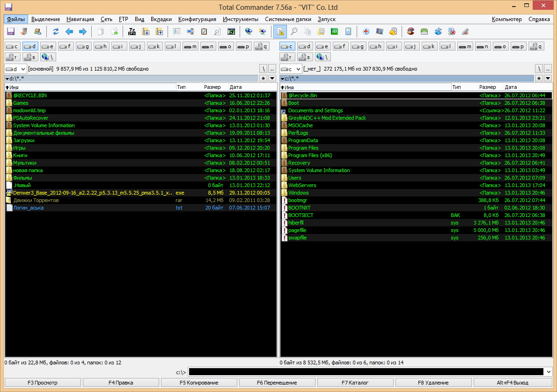Click the unpack files zip icon with up arrow
The height and width of the screenshot is (392, 557).
(159, 32)
